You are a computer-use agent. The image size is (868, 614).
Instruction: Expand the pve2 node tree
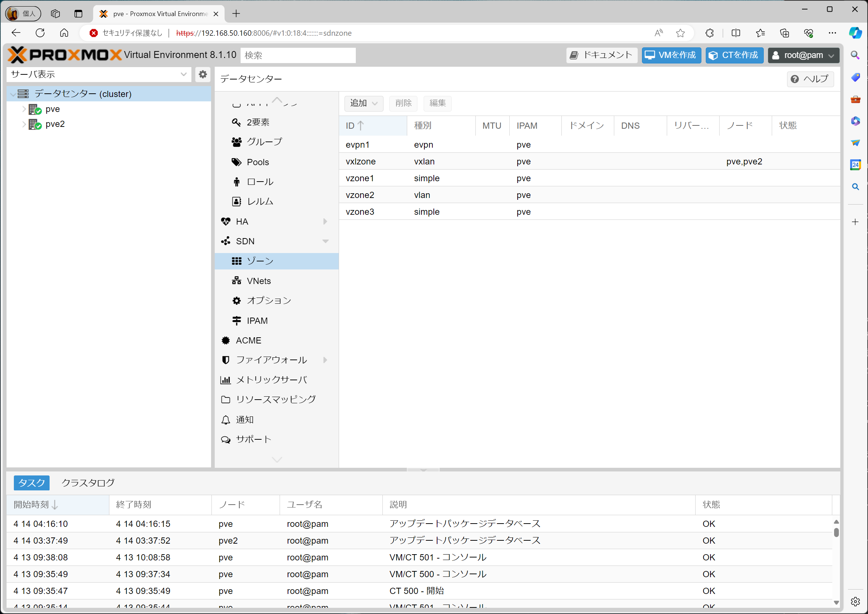24,124
